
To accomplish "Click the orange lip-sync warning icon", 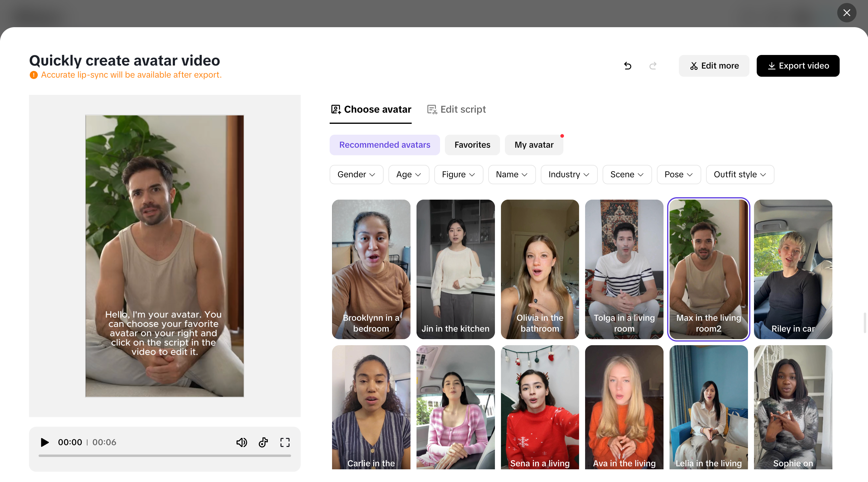I will tap(34, 75).
